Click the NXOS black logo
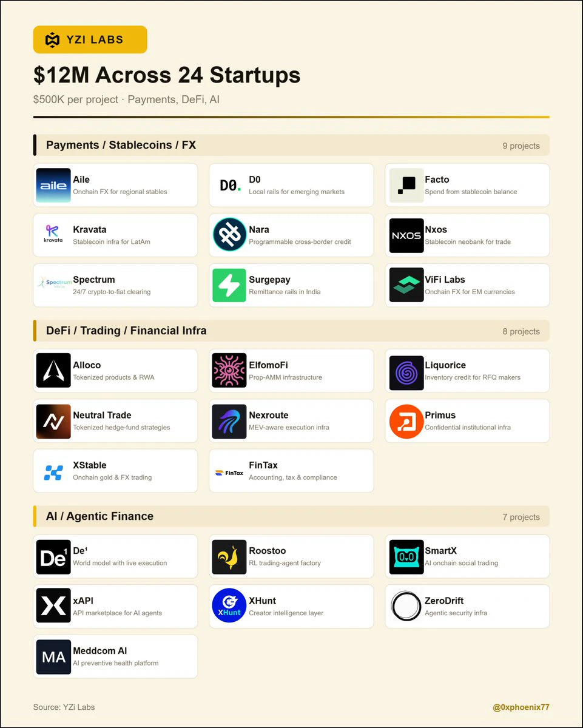 (406, 235)
